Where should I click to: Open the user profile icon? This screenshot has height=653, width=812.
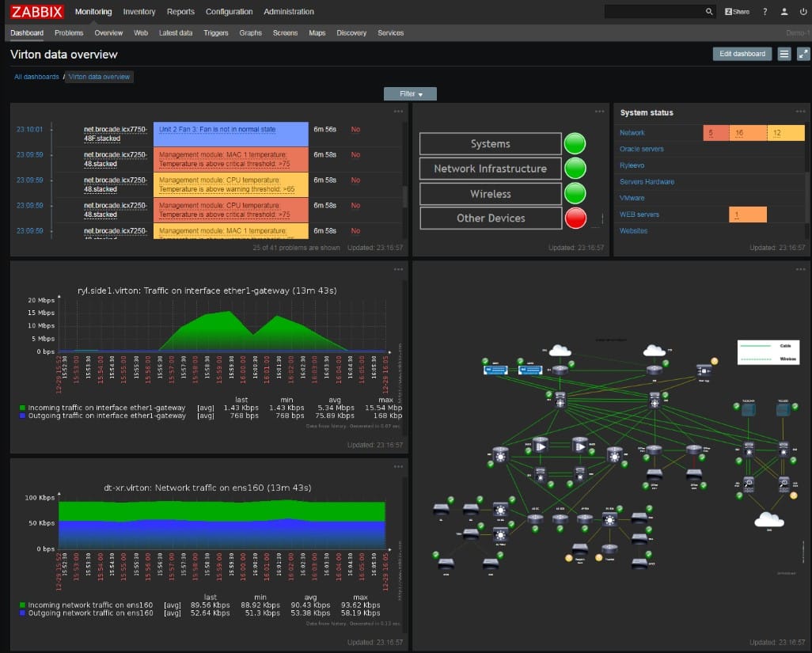coord(784,11)
